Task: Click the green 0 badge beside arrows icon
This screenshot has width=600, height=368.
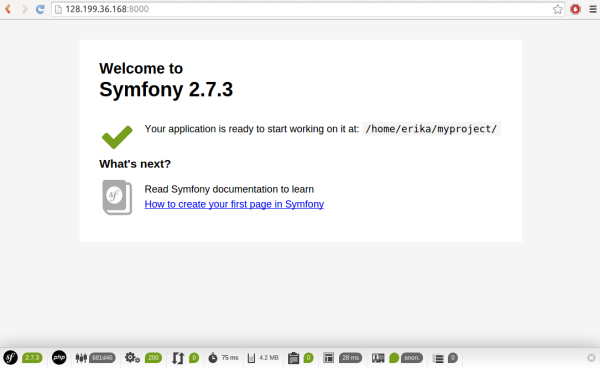Action: pos(194,358)
